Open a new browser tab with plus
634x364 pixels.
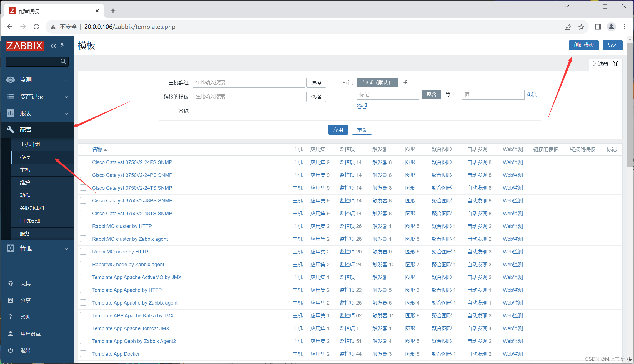pos(113,11)
